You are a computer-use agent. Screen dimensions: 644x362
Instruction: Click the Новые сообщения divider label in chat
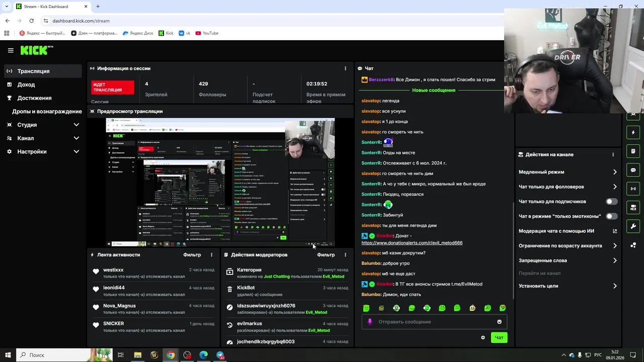(x=433, y=90)
